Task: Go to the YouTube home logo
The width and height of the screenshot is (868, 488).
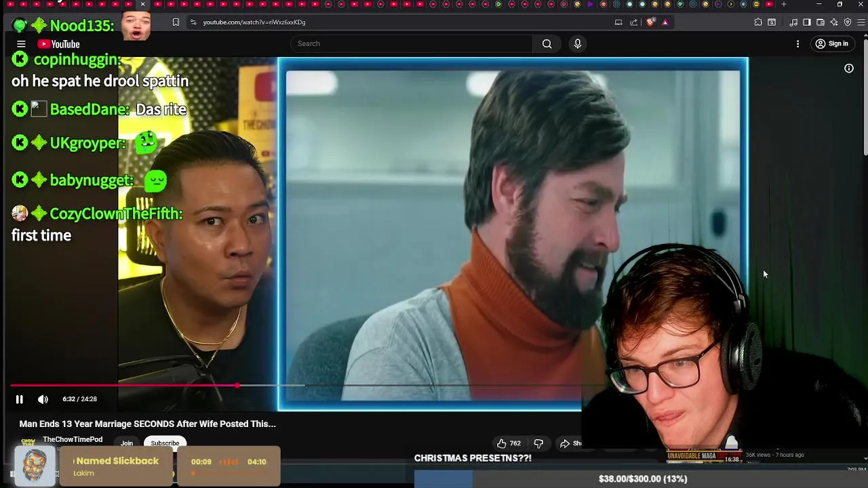Action: pyautogui.click(x=58, y=44)
